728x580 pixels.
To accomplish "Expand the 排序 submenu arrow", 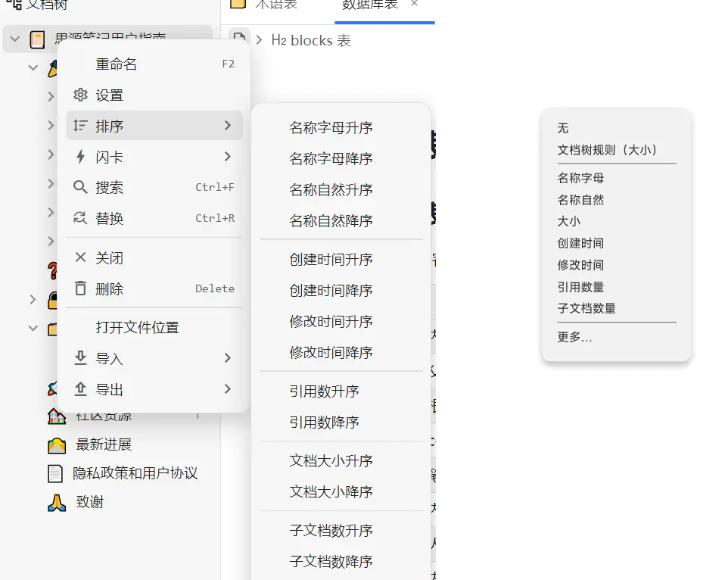I will point(228,126).
